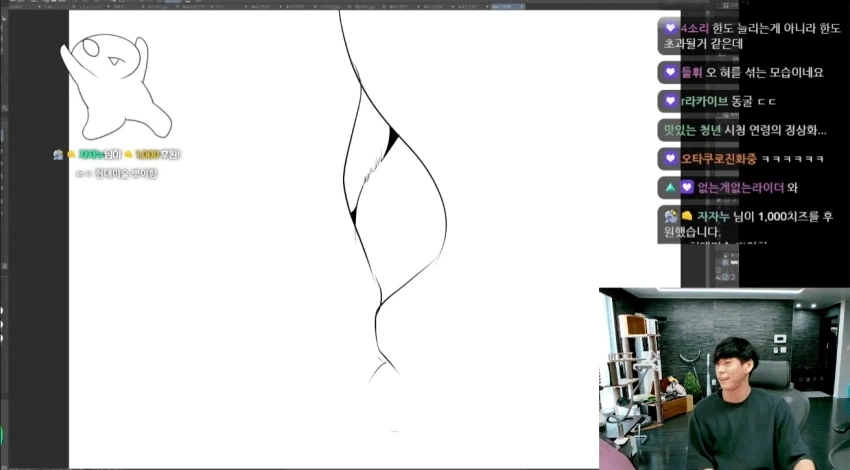Click the heart badge beside r라카이브
The image size is (850, 470).
[x=671, y=101]
